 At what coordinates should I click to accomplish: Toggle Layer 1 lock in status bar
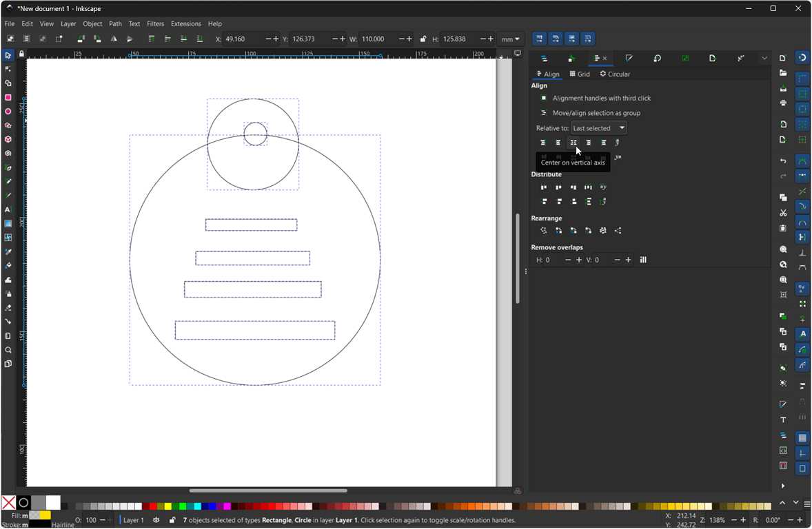point(172,519)
